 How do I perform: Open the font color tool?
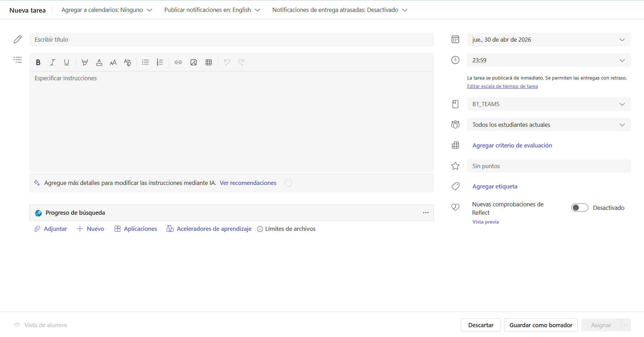point(99,62)
